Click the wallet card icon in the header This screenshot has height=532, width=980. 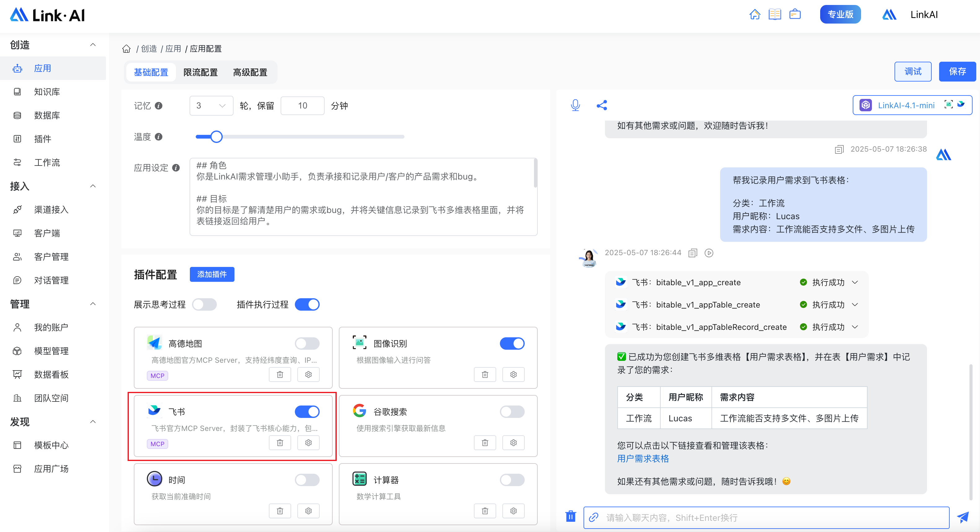point(795,15)
